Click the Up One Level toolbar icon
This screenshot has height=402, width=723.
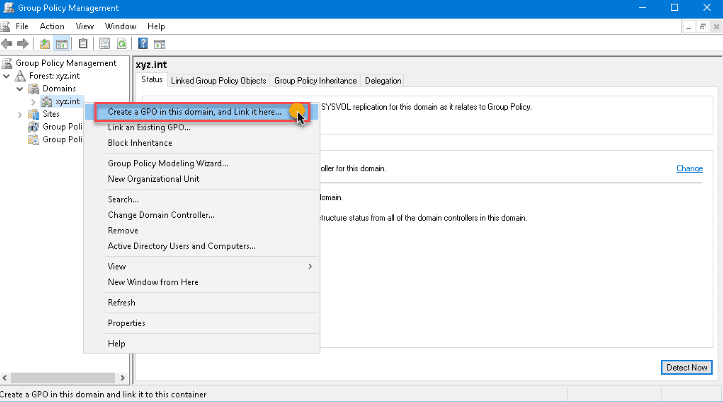click(45, 44)
